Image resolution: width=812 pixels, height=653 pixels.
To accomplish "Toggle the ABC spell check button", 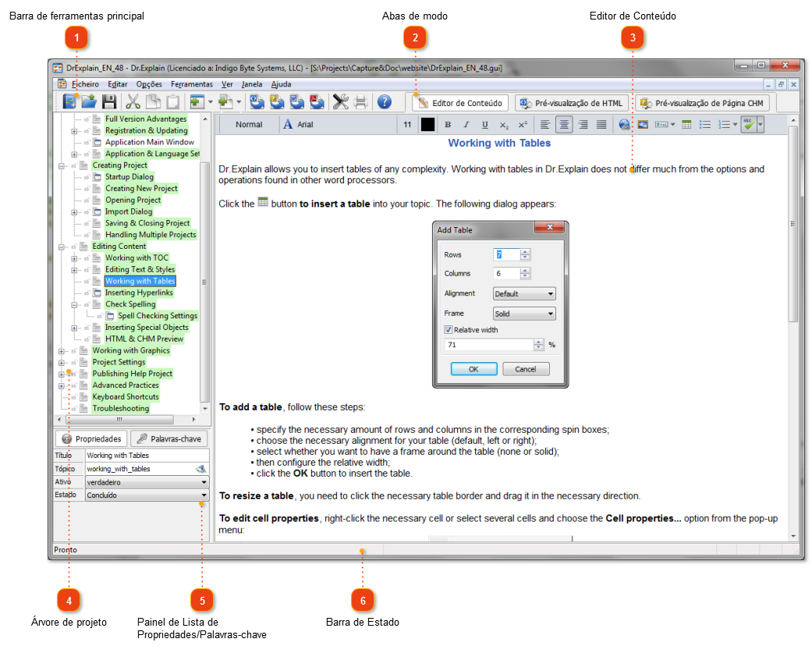I will click(748, 125).
